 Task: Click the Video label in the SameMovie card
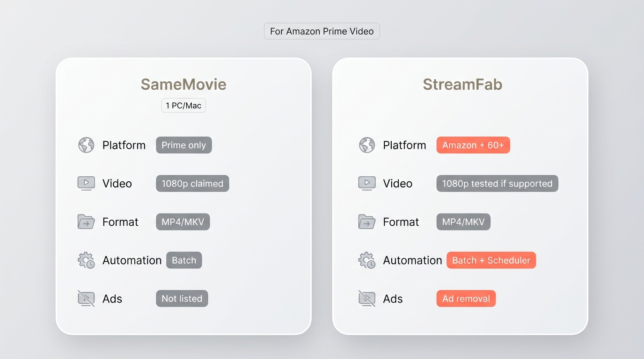point(117,183)
